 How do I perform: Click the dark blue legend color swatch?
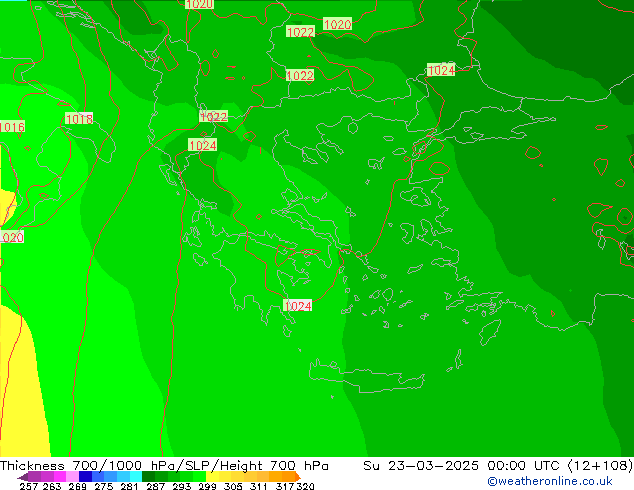coord(85,476)
